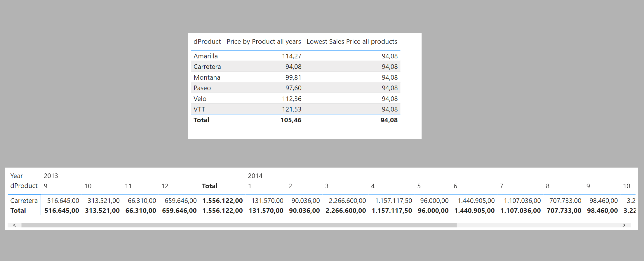The image size is (644, 261).
Task: Click the Carretera value 66.310,00
Action: click(142, 201)
